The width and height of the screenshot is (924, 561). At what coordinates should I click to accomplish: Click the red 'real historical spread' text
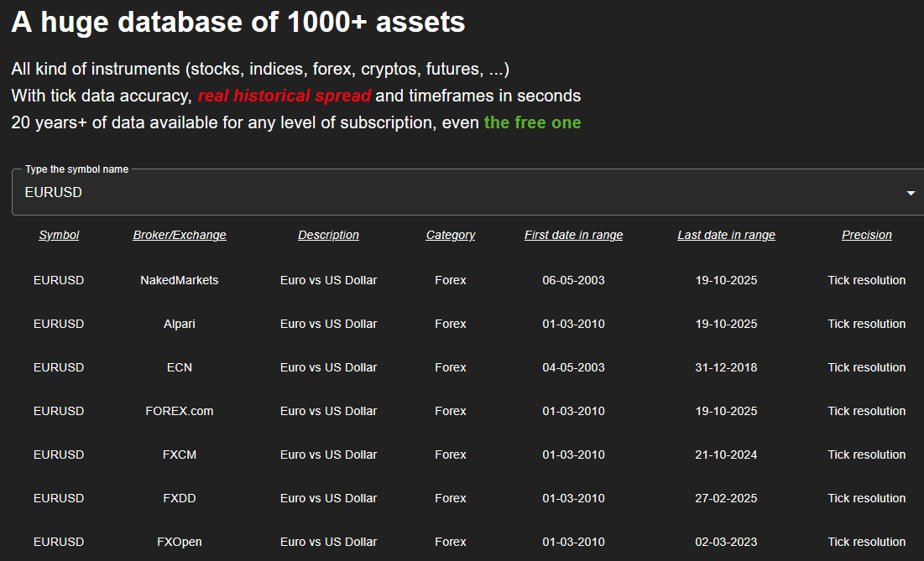coord(285,96)
